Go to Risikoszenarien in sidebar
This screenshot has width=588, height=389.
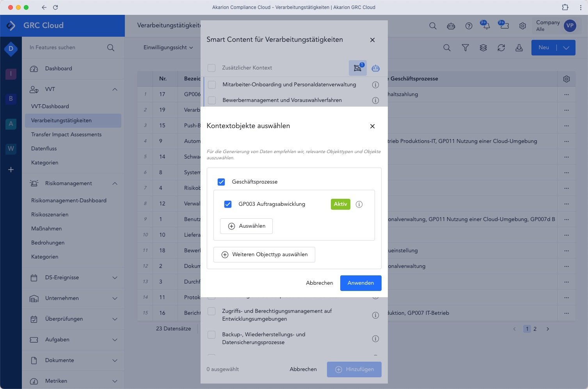click(x=50, y=214)
